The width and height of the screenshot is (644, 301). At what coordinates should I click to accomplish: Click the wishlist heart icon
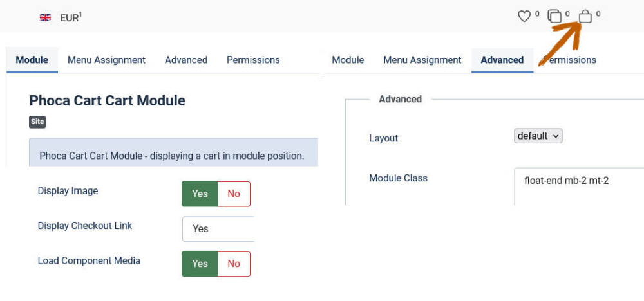click(524, 16)
